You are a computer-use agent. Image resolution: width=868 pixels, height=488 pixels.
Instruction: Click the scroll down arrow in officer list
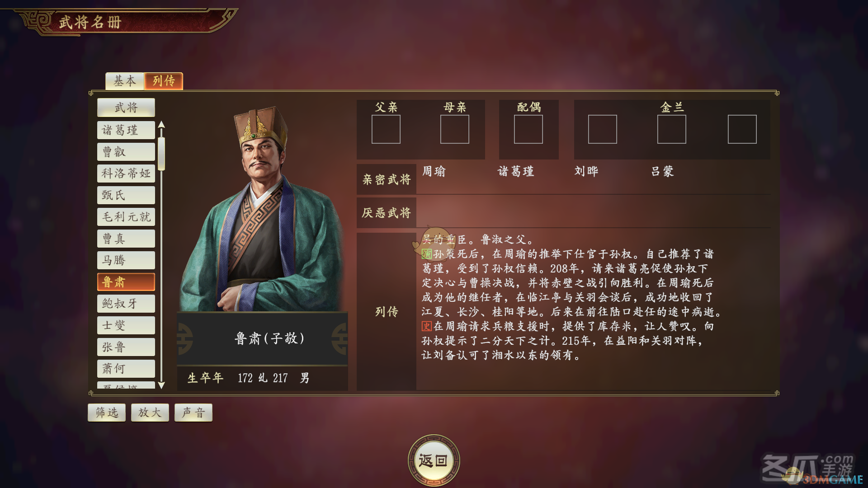[161, 385]
